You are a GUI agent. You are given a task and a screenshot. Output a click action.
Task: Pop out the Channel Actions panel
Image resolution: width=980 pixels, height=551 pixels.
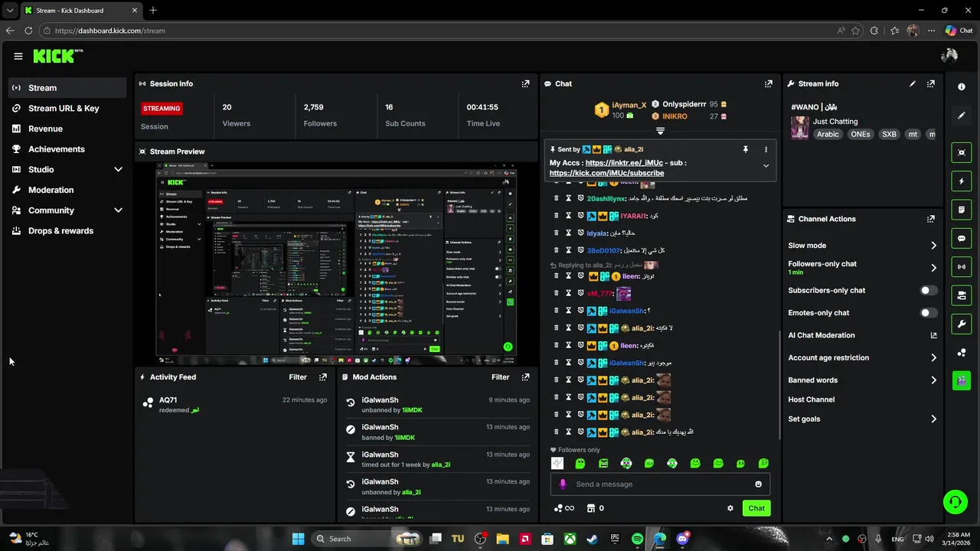pyautogui.click(x=930, y=219)
